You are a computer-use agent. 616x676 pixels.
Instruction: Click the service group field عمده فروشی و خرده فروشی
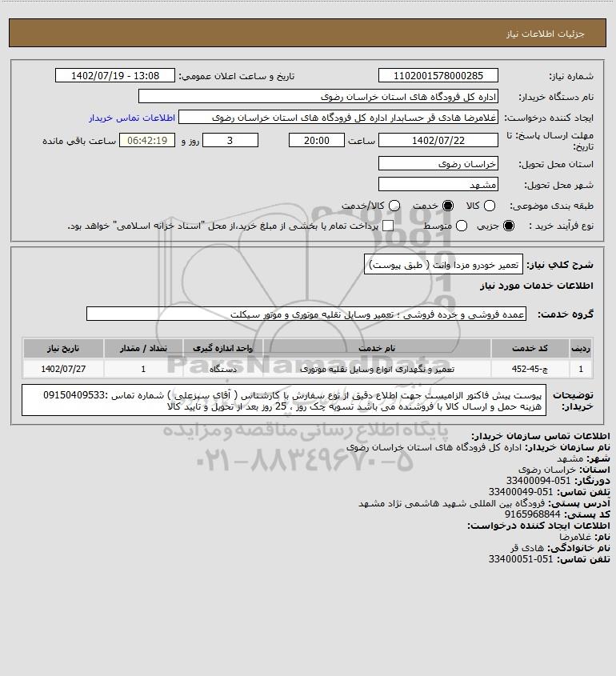pos(306,314)
